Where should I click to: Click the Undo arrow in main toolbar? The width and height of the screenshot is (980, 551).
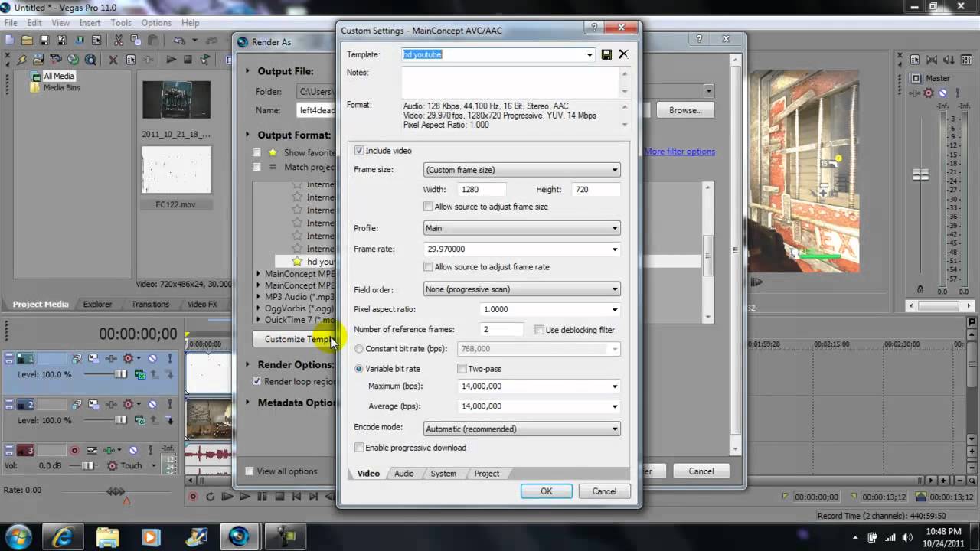coord(179,40)
